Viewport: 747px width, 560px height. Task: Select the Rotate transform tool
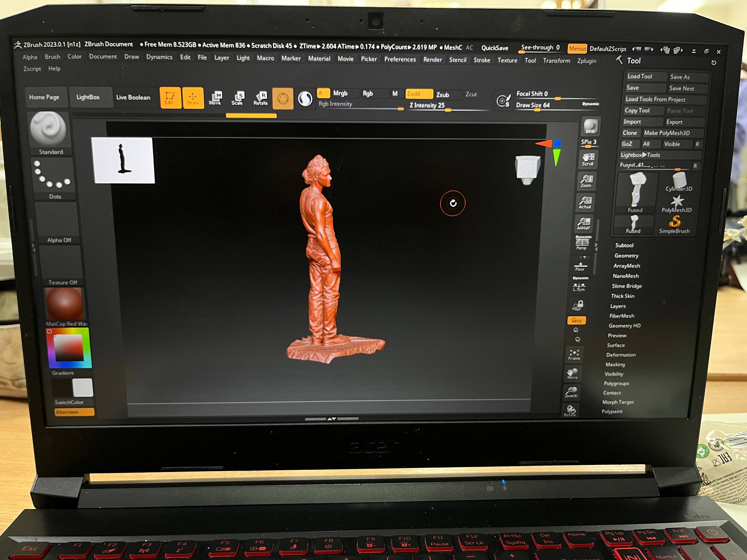261,99
